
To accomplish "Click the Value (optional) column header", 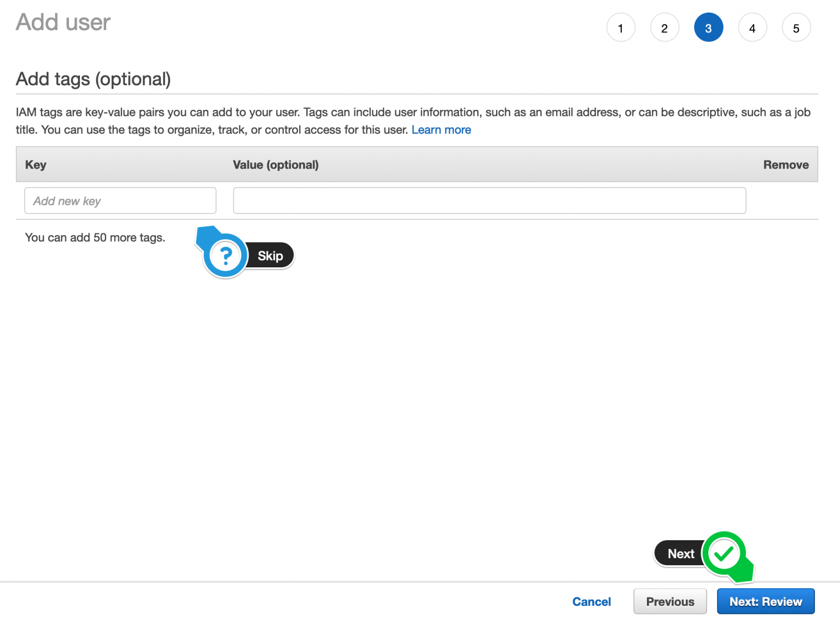I will [x=276, y=165].
